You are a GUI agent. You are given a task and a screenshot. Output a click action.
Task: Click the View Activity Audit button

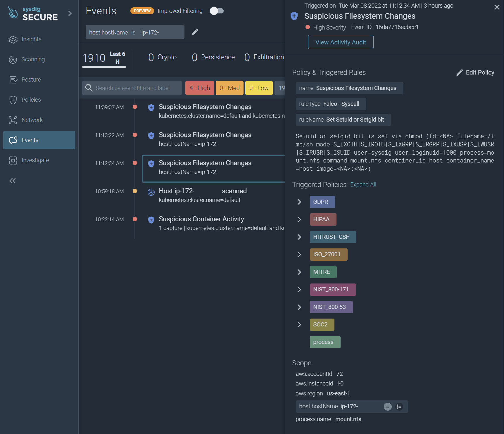point(340,42)
